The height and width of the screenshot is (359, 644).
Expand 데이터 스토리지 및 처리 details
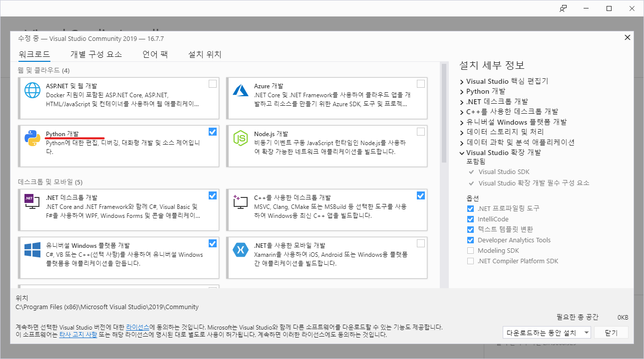pos(462,133)
